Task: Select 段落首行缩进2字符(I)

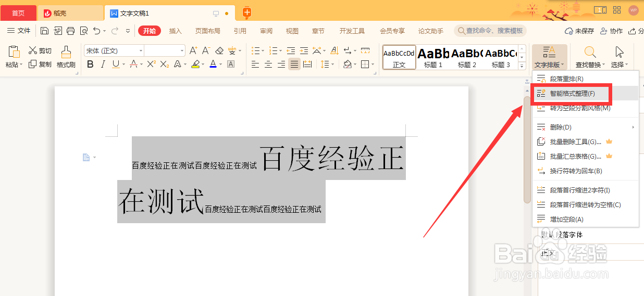Action: 586,190
